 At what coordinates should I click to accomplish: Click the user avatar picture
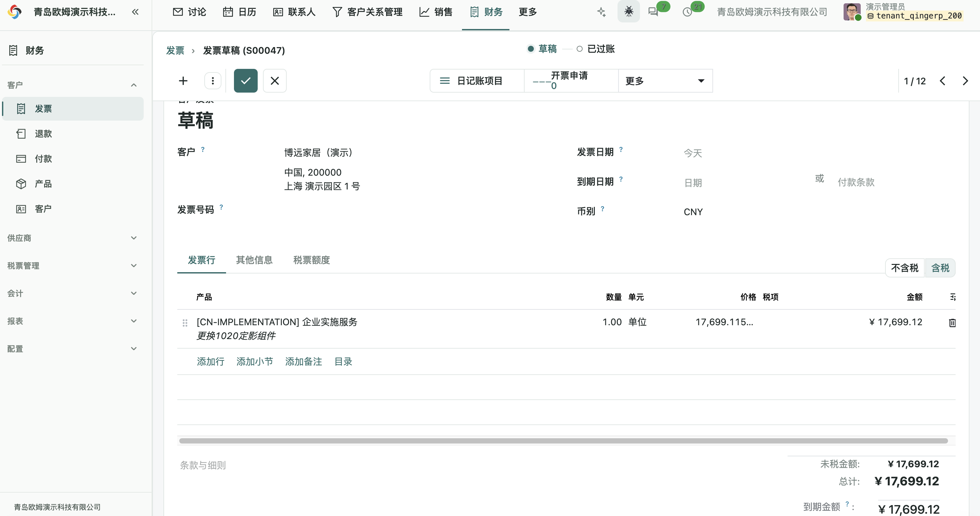coord(852,12)
